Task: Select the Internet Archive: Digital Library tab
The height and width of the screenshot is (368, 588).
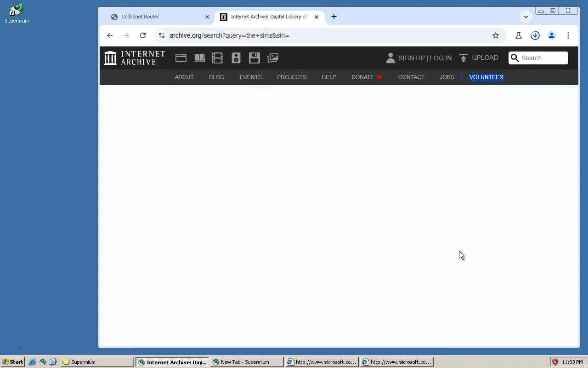Action: pyautogui.click(x=269, y=17)
